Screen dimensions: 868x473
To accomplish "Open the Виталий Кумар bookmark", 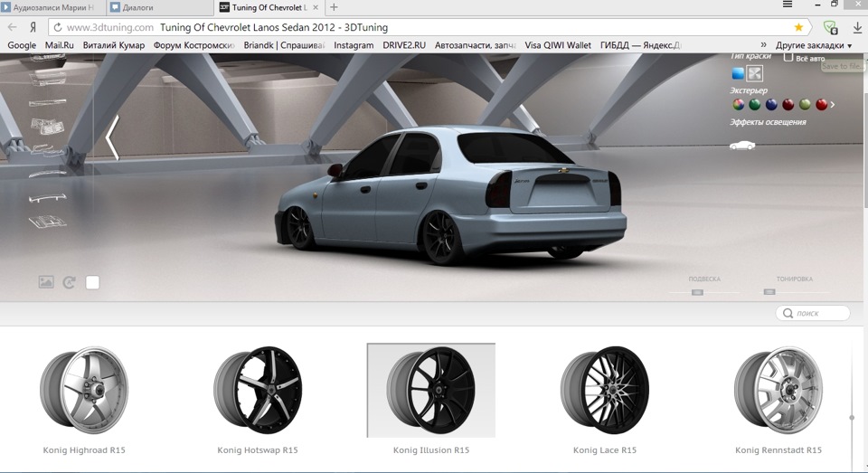I will [114, 45].
